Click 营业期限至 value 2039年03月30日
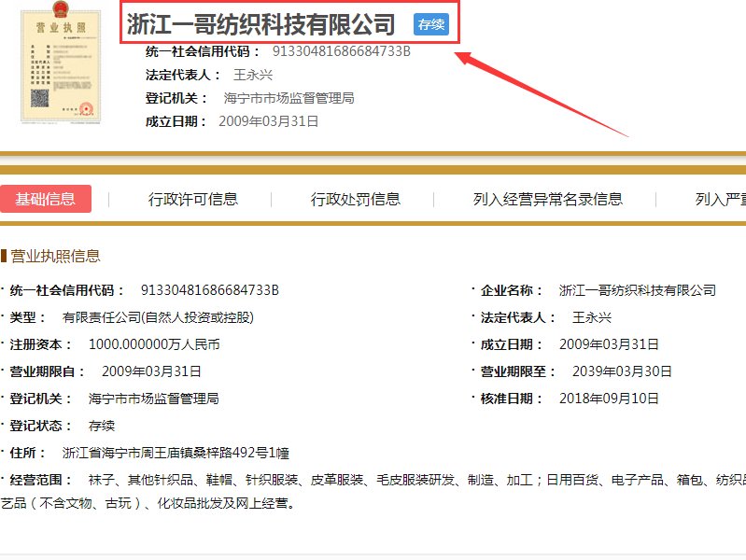Screen dimensions: 746x560 coord(622,371)
